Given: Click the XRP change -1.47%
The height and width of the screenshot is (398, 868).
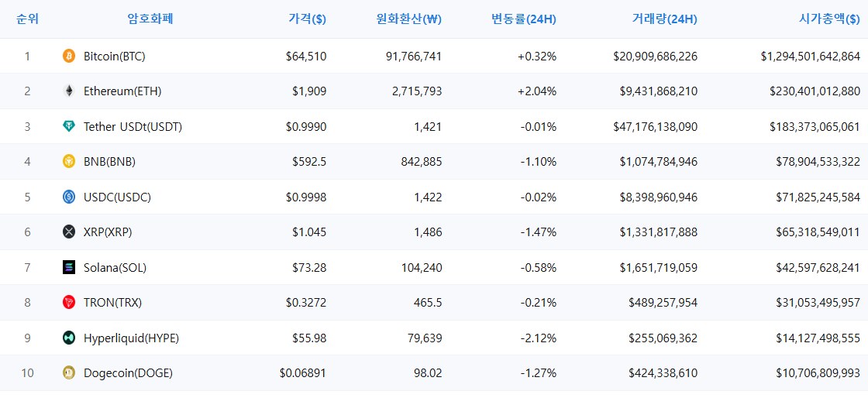Looking at the screenshot, I should click(x=539, y=232).
